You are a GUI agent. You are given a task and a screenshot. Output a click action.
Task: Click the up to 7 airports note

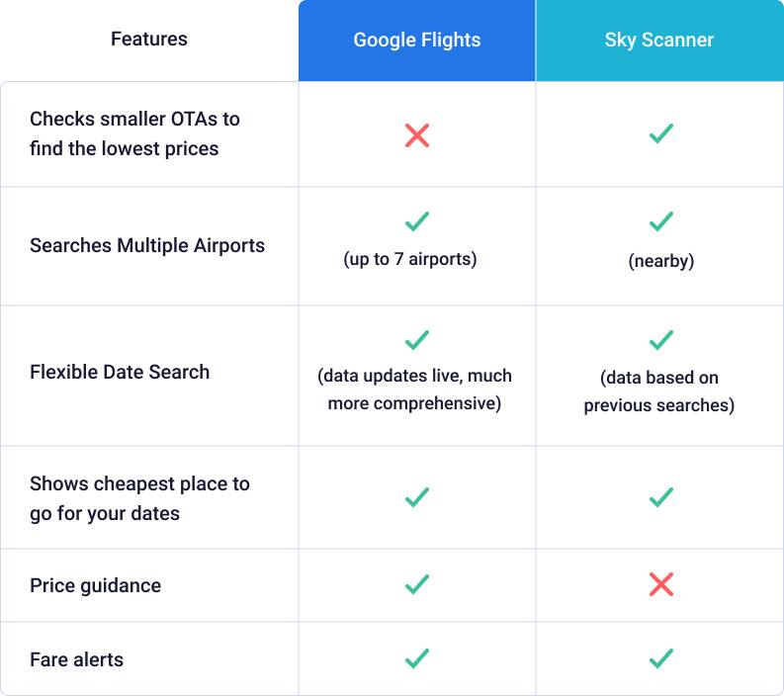click(410, 260)
